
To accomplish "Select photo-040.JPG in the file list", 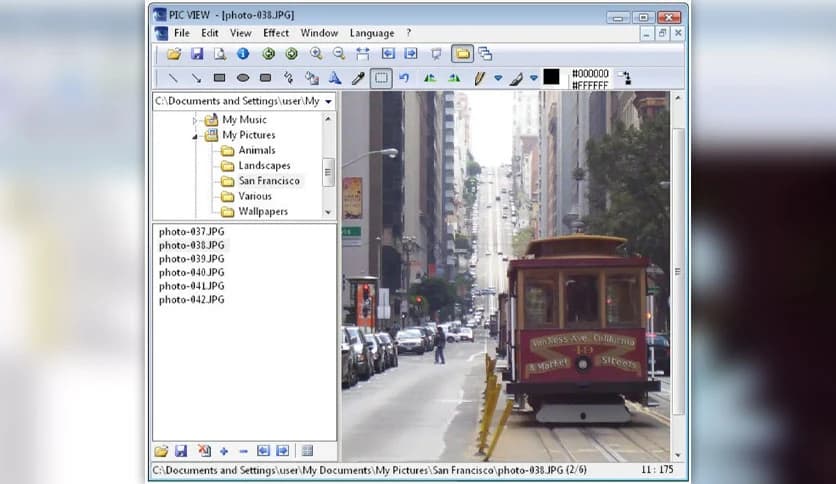I will [x=191, y=272].
